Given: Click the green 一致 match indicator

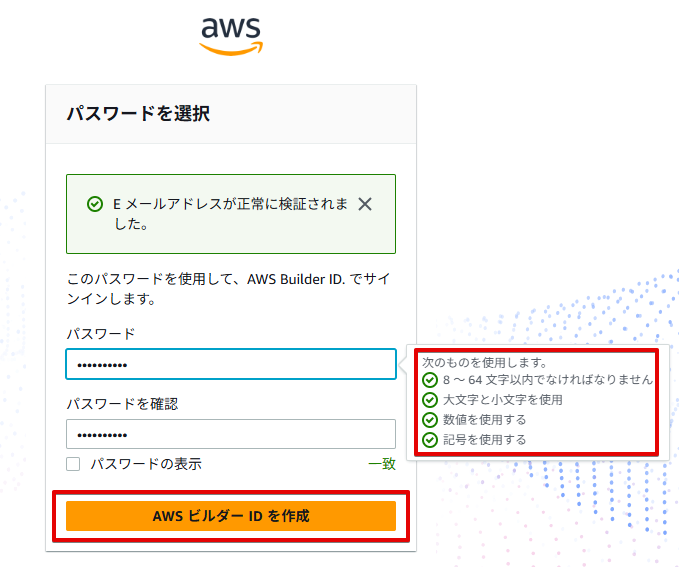Looking at the screenshot, I should point(382,464).
